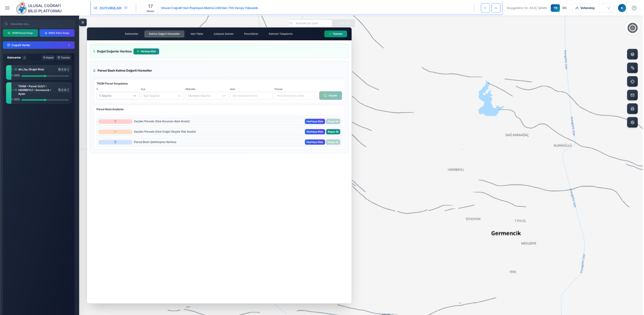Activate the locate crosshair tool
The width and height of the screenshot is (644, 315).
point(632,82)
